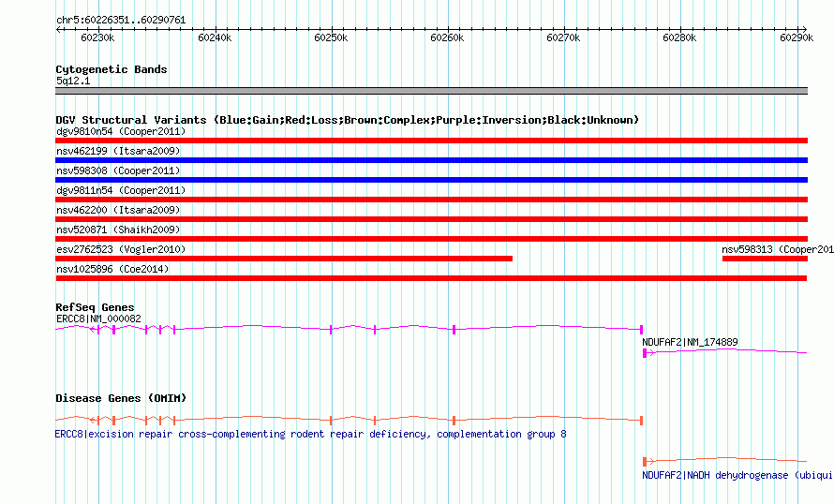
Task: Click the red bar under nsv598313
Action: click(x=765, y=259)
